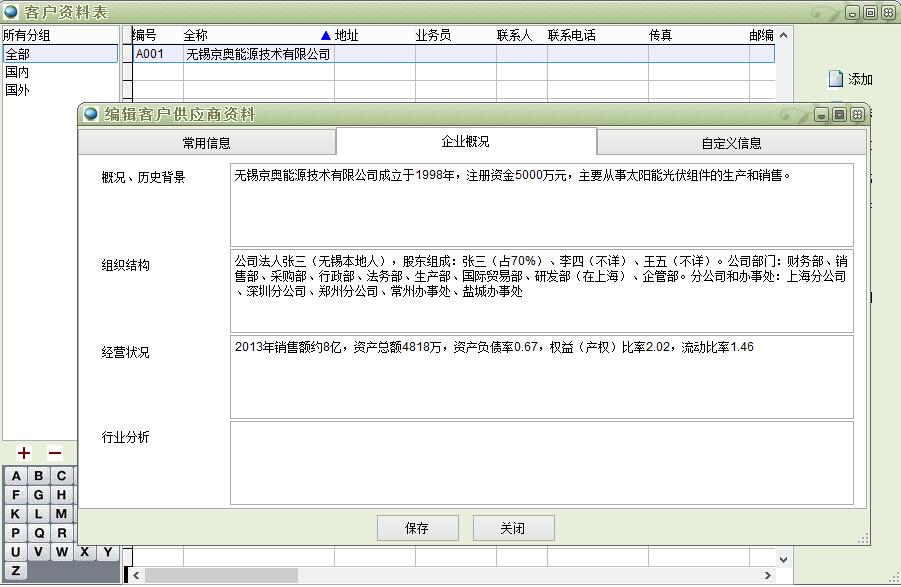Select 全部 in the group list
The width and height of the screenshot is (901, 587).
click(x=17, y=54)
